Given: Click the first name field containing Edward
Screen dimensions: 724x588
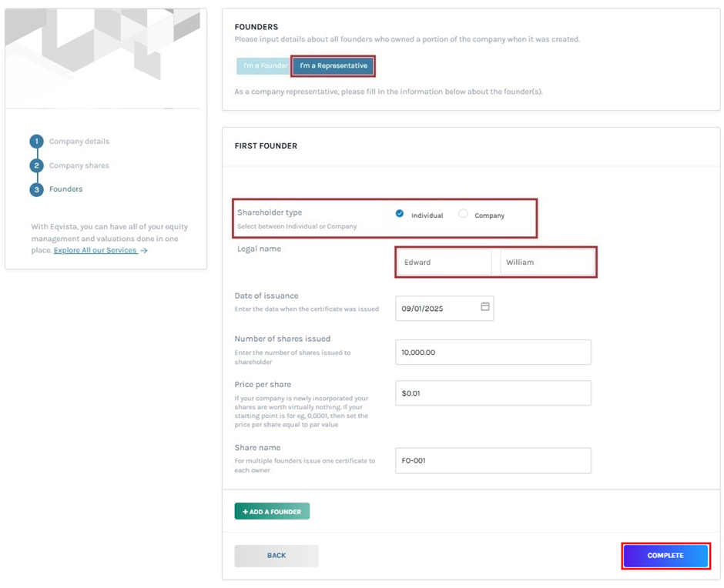Looking at the screenshot, I should [444, 262].
